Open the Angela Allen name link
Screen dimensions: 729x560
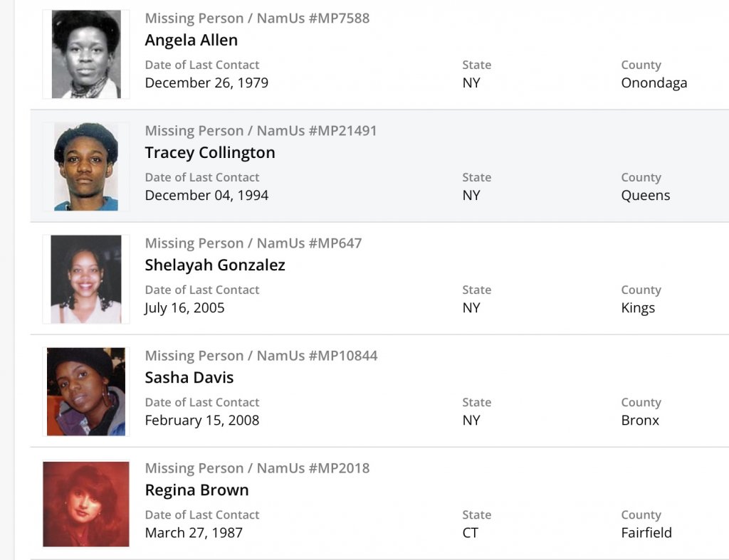[x=191, y=40]
